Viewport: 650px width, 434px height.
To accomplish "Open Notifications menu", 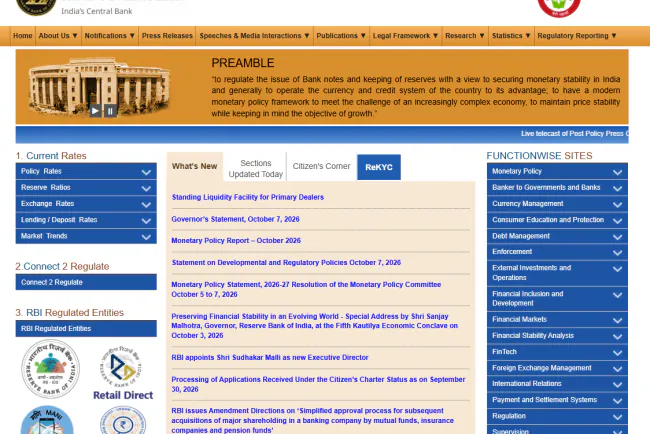I will coord(109,36).
